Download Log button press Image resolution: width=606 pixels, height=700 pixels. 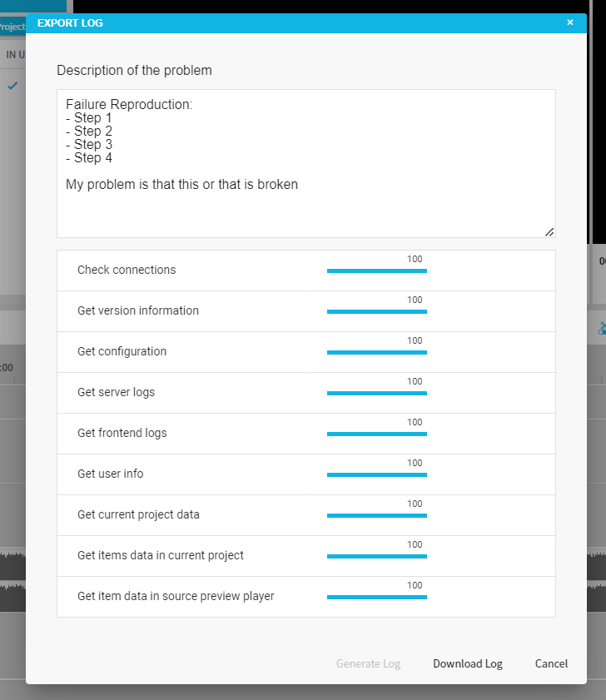[467, 663]
